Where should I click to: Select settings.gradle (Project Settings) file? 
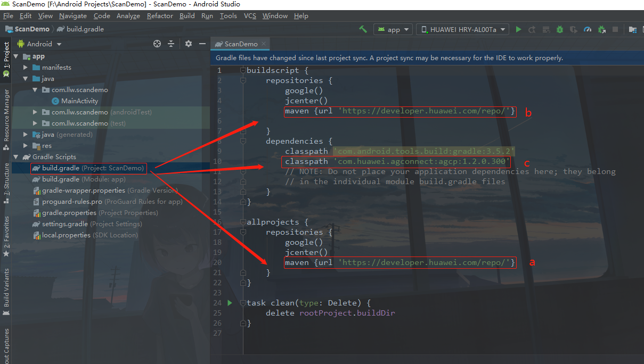86,224
